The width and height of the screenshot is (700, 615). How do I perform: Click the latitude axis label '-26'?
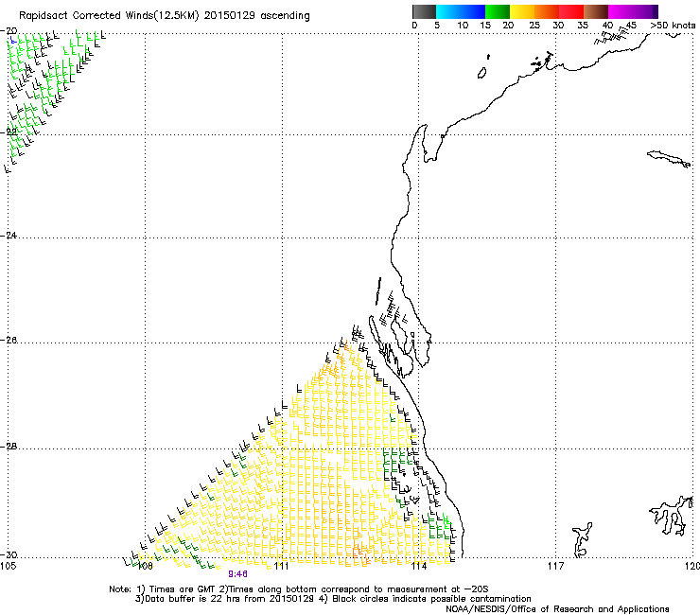pyautogui.click(x=9, y=341)
